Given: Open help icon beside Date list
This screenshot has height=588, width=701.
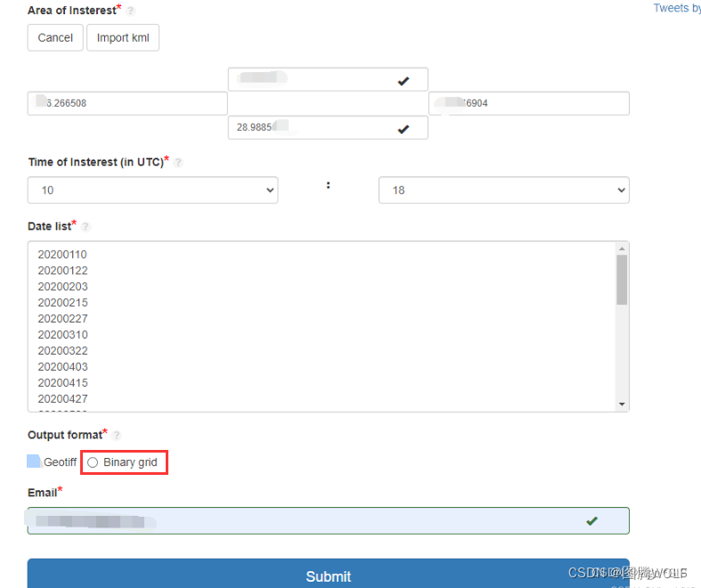Looking at the screenshot, I should coord(86,226).
